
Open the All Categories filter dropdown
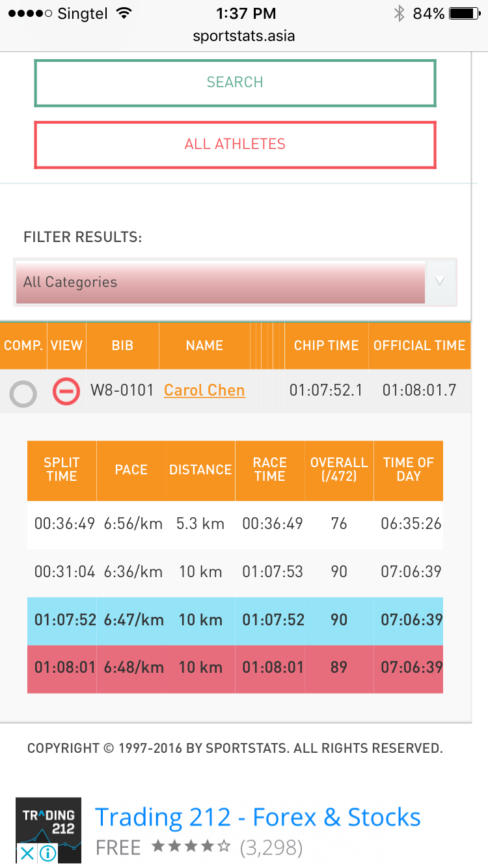pos(220,282)
